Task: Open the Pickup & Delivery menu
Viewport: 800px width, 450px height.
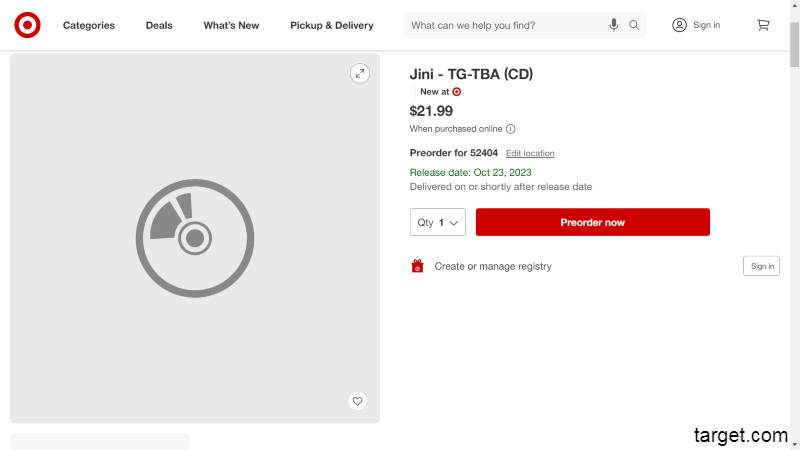Action: click(332, 25)
